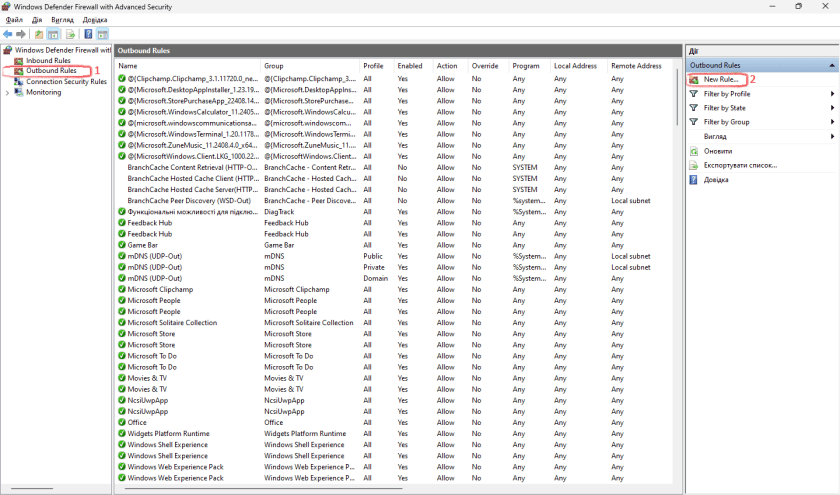Open Filter by Group submenu arrow

(832, 122)
